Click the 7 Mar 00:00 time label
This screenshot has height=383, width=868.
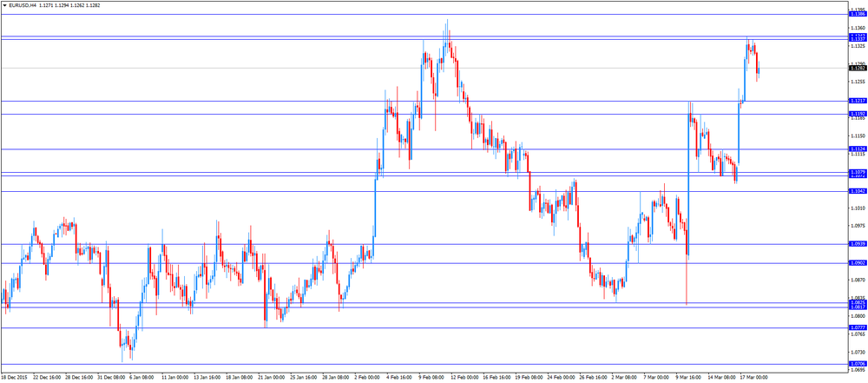(x=656, y=378)
